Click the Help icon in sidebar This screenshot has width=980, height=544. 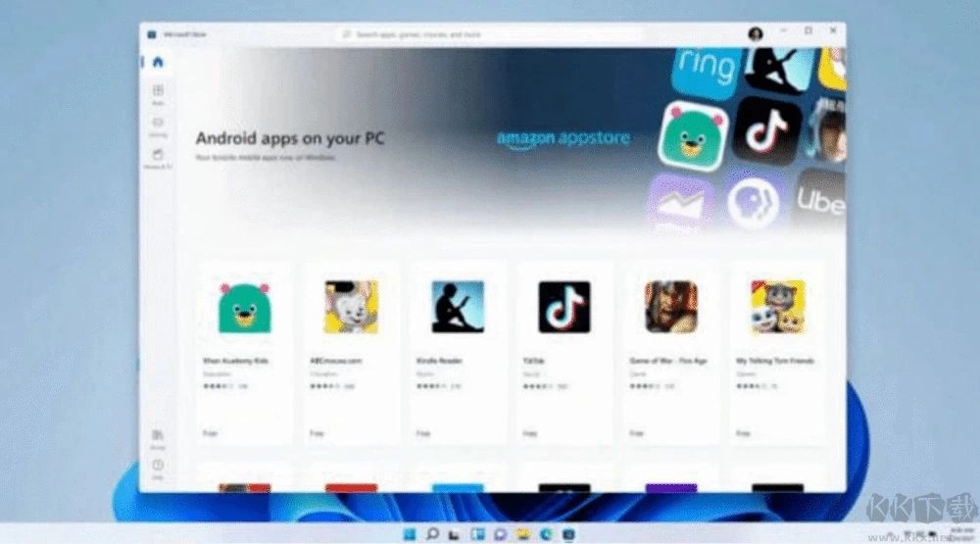click(158, 467)
